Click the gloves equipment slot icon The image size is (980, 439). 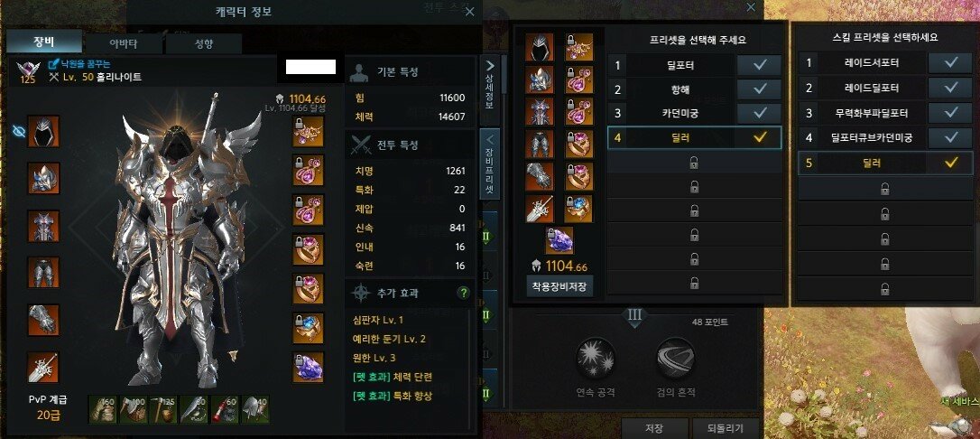click(x=43, y=320)
